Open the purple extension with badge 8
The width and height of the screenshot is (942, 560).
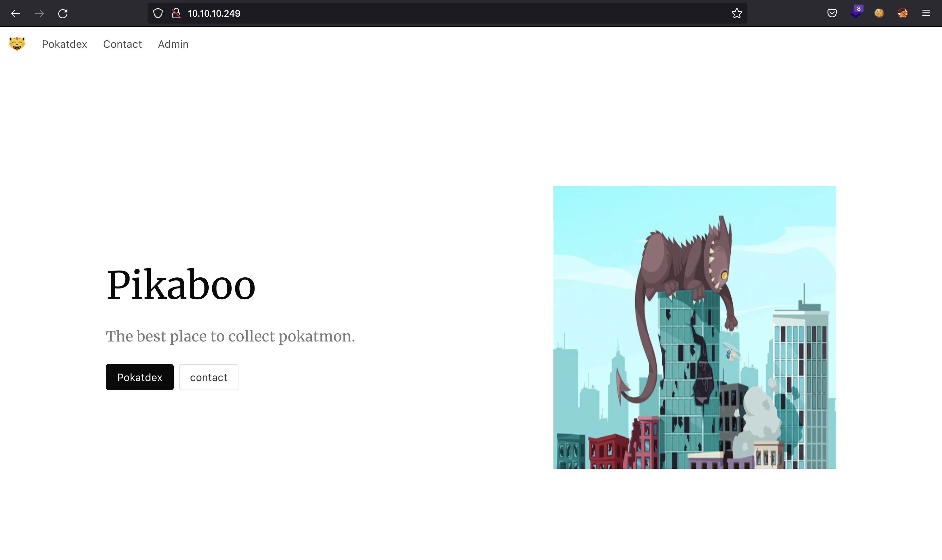coord(856,12)
